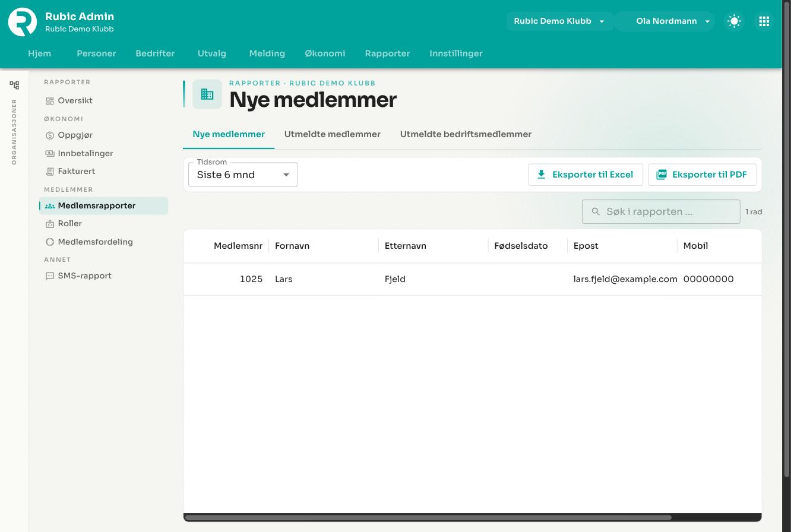Open the Økonomi menu

325,53
